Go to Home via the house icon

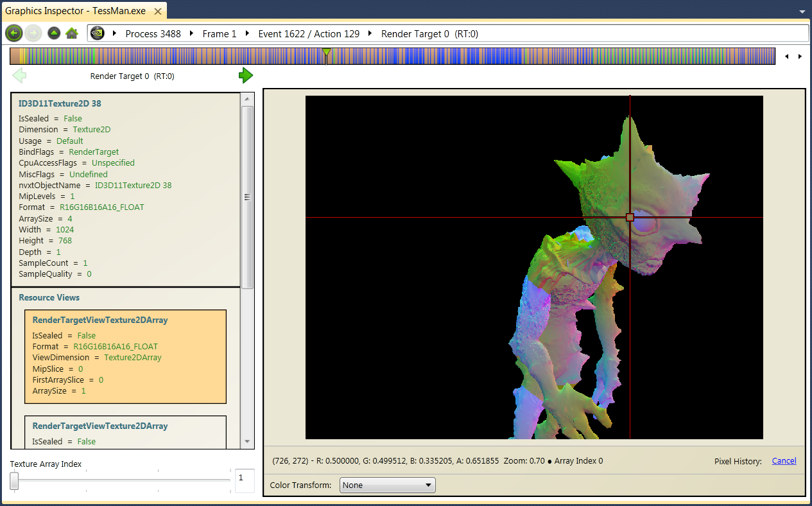[x=72, y=33]
